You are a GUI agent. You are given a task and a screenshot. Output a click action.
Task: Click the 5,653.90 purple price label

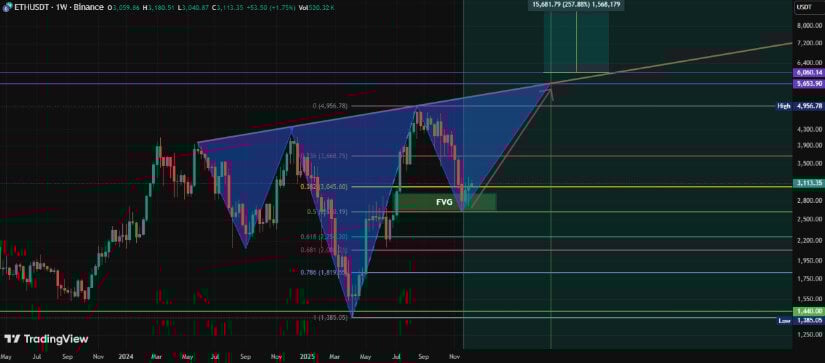click(808, 84)
